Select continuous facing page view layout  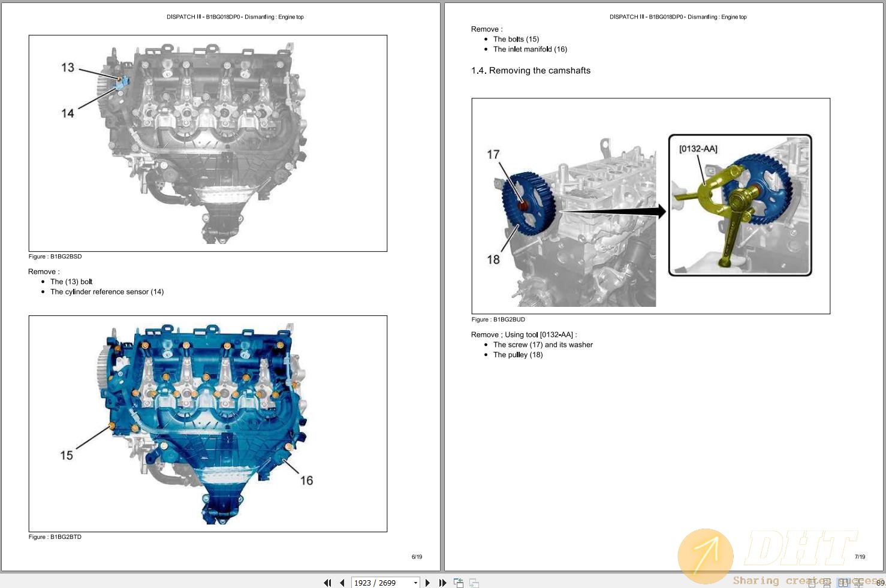[x=858, y=583]
